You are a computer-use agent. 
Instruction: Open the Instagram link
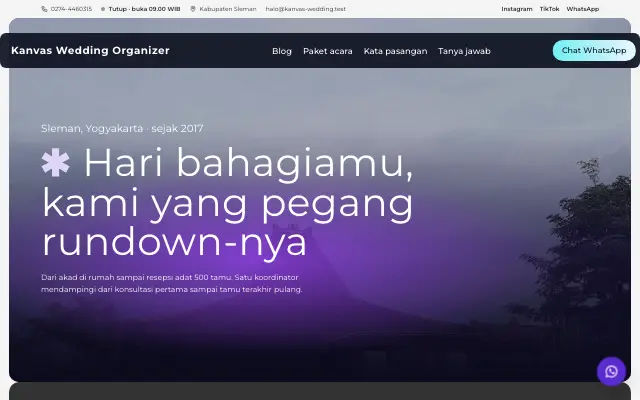pos(517,9)
